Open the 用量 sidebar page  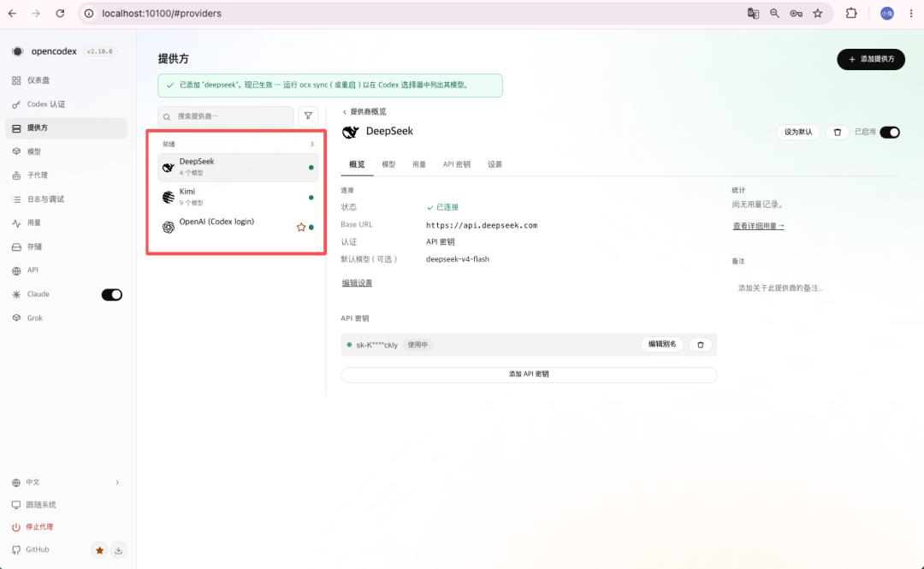tap(66, 222)
